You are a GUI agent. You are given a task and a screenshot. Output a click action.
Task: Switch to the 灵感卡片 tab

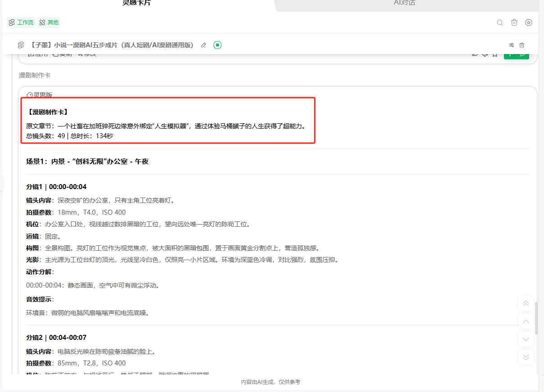(136, 3)
